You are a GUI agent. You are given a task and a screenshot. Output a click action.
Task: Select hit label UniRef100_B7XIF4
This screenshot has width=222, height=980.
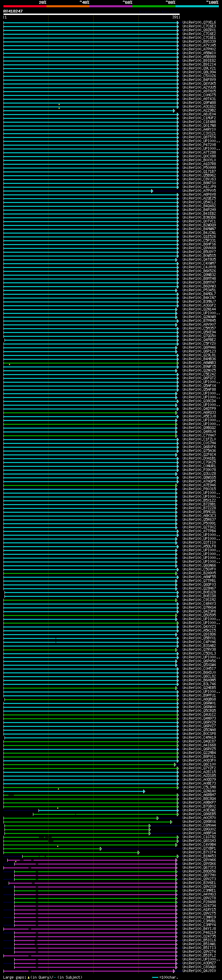pyautogui.click(x=199, y=852)
